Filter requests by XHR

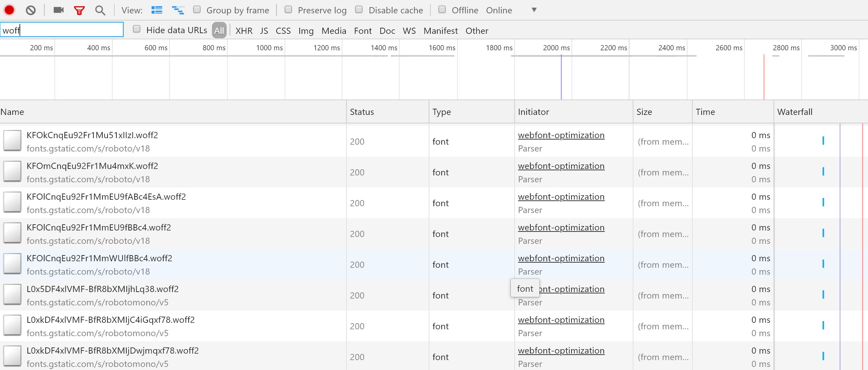[244, 31]
